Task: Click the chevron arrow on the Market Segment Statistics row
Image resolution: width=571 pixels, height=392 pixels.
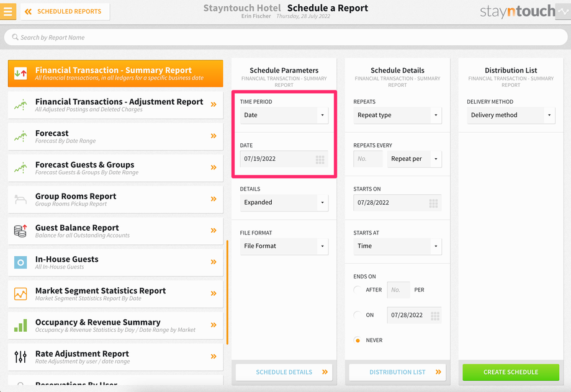Action: pyautogui.click(x=214, y=293)
